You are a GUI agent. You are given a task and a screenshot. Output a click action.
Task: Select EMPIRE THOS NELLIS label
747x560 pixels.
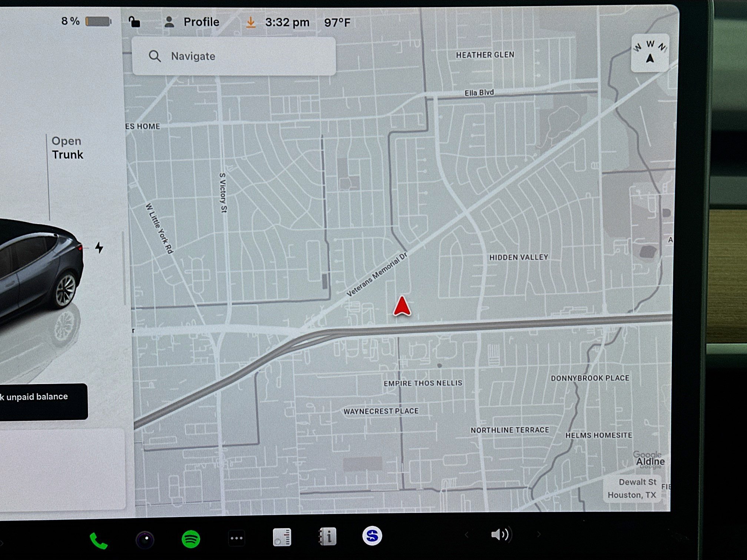[x=423, y=383]
